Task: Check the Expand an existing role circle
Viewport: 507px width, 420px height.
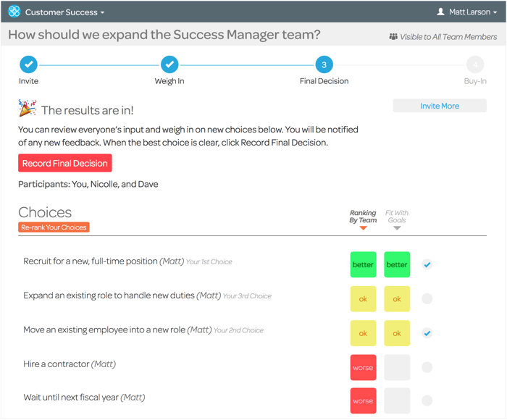Action: coord(427,299)
